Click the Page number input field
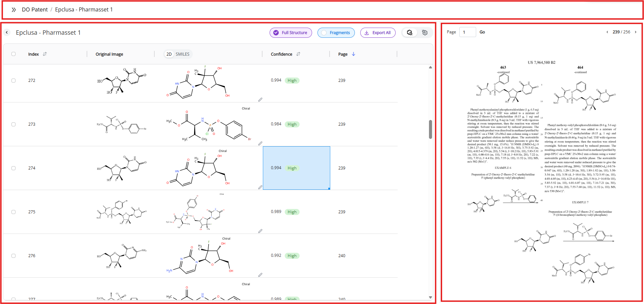644x304 pixels. [467, 32]
